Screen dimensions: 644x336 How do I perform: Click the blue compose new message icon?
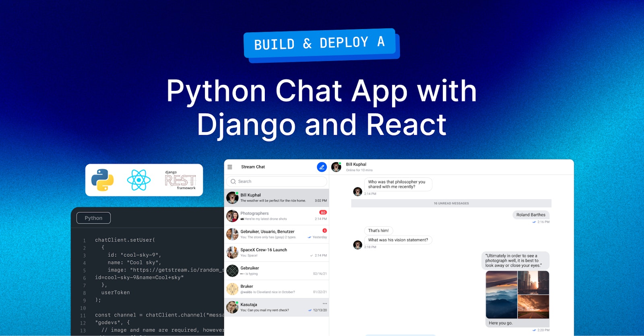coord(322,167)
